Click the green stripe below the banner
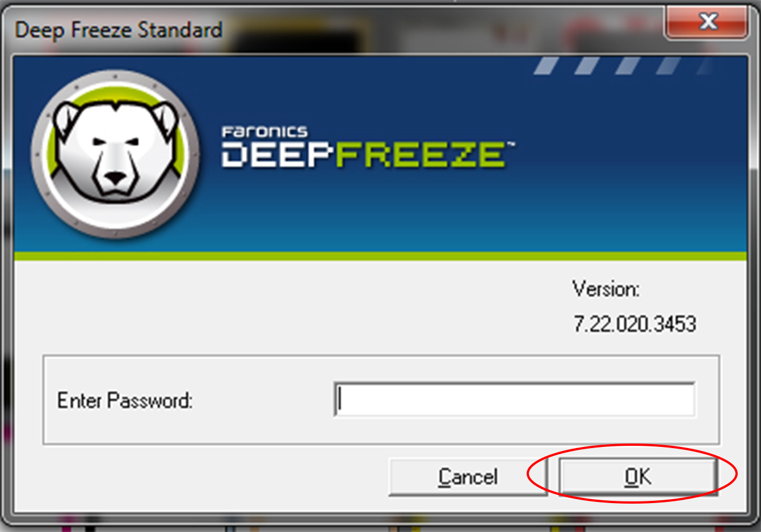 pyautogui.click(x=380, y=256)
